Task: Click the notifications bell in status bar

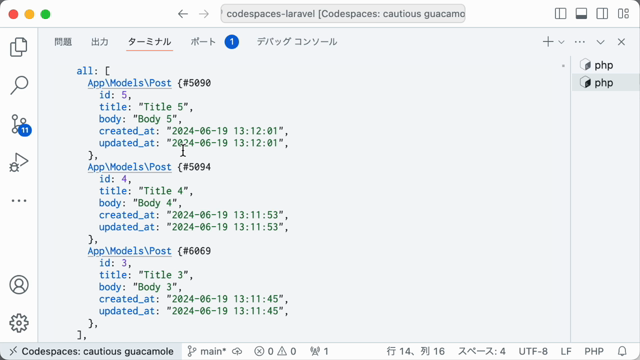Action: pos(622,351)
